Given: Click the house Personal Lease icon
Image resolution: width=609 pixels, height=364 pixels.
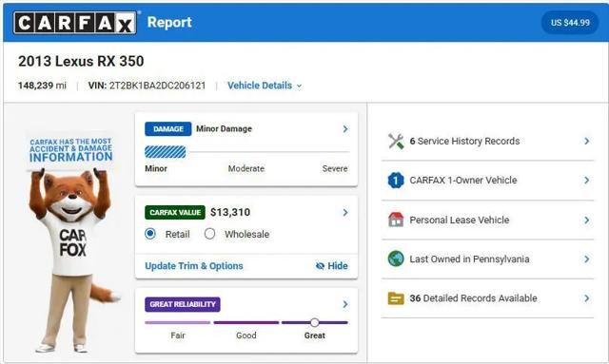Looking at the screenshot, I should click(x=396, y=220).
